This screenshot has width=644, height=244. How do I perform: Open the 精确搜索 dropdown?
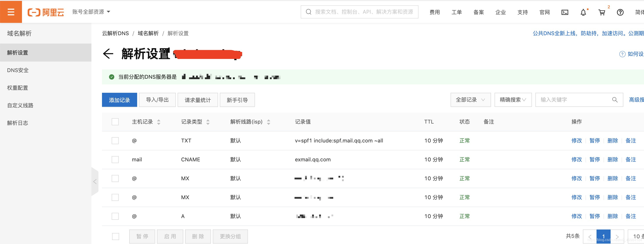point(513,100)
